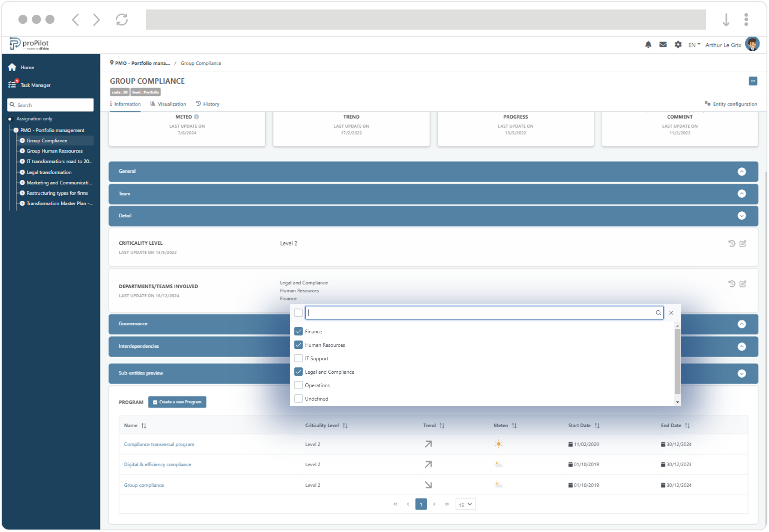The width and height of the screenshot is (769, 532).
Task: Open the History tab
Action: [208, 104]
